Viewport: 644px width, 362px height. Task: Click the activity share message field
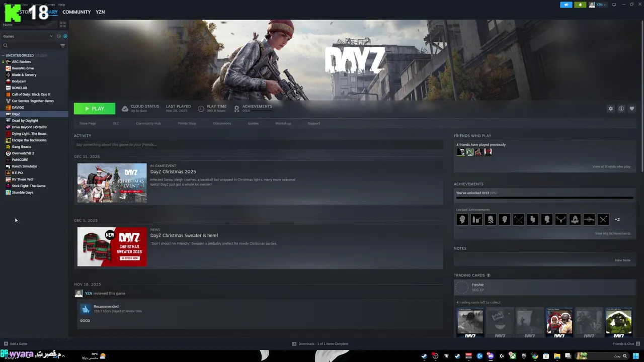[x=259, y=145]
